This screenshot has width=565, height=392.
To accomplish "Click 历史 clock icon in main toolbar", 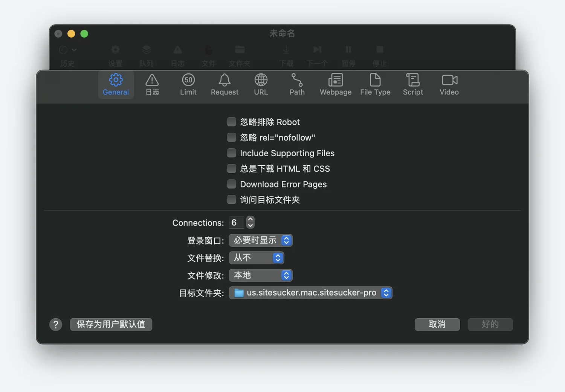I will tap(63, 50).
